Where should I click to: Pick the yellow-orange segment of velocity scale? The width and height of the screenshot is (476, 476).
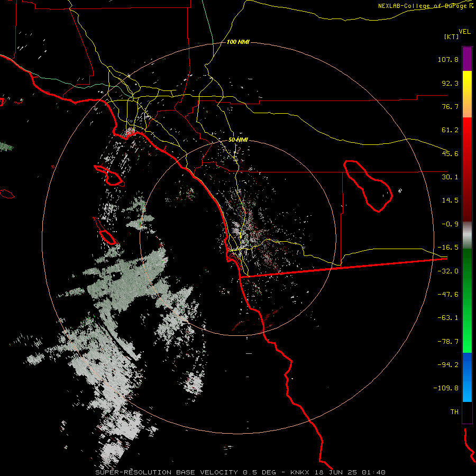pos(467,94)
